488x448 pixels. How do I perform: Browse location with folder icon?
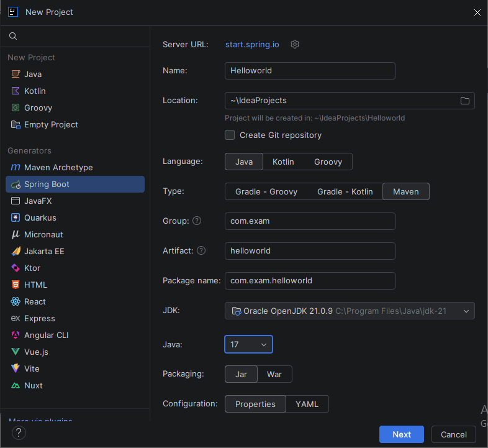464,101
